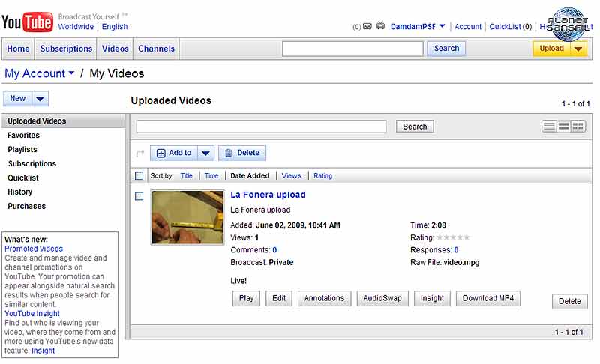The width and height of the screenshot is (600, 364).
Task: Open the Videos tab
Action: tap(115, 49)
